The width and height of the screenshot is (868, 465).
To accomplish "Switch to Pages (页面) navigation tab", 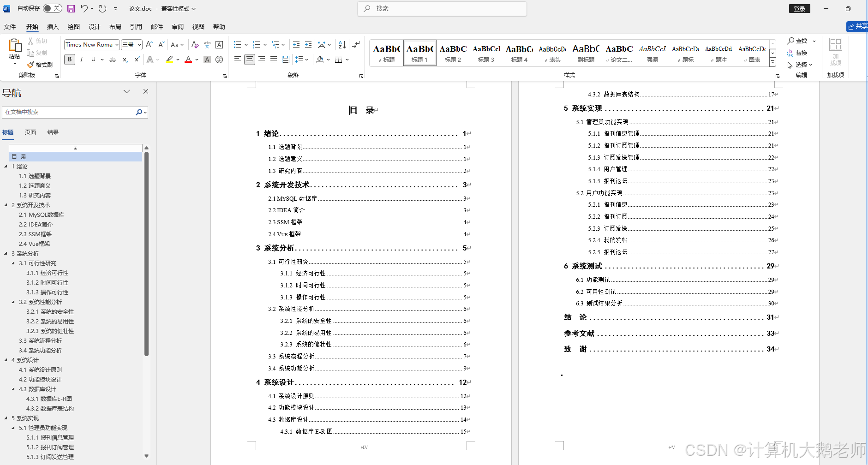I will click(30, 132).
